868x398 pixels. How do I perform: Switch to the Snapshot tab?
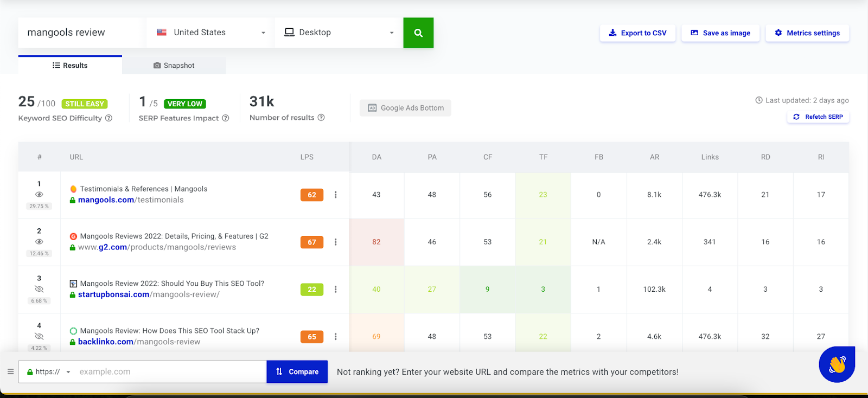pyautogui.click(x=174, y=65)
